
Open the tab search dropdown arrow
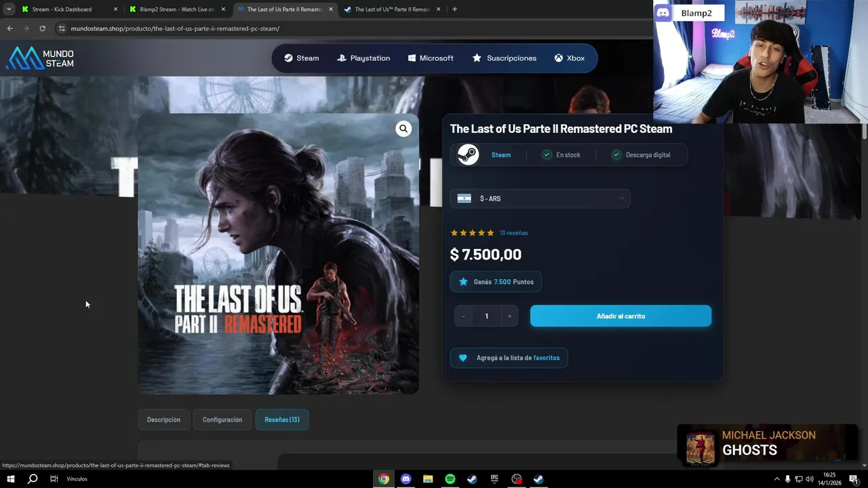[9, 9]
